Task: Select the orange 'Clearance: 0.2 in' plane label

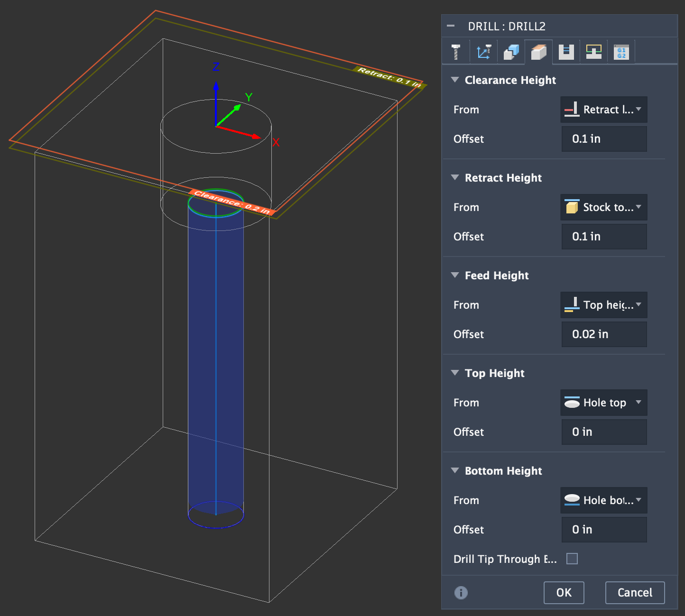Action: point(232,202)
